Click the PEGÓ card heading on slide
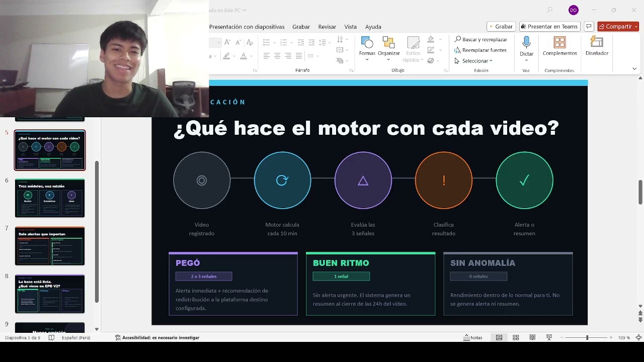 [188, 263]
